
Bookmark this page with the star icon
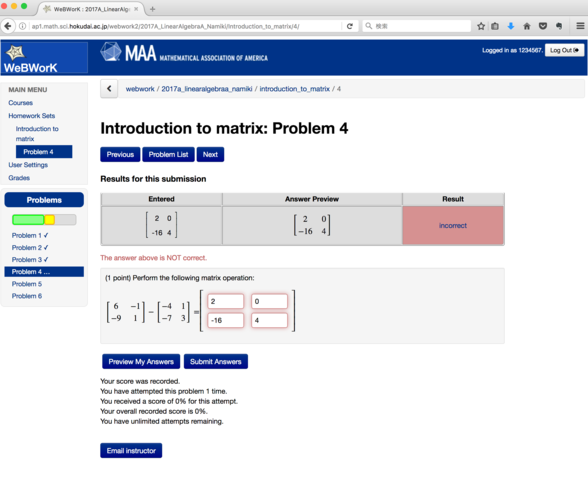click(x=481, y=26)
